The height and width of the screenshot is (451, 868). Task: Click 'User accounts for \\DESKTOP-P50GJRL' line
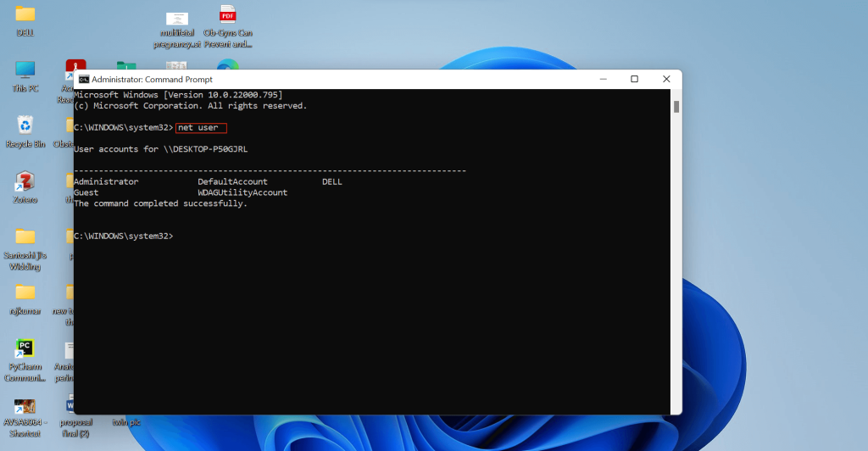[160, 149]
